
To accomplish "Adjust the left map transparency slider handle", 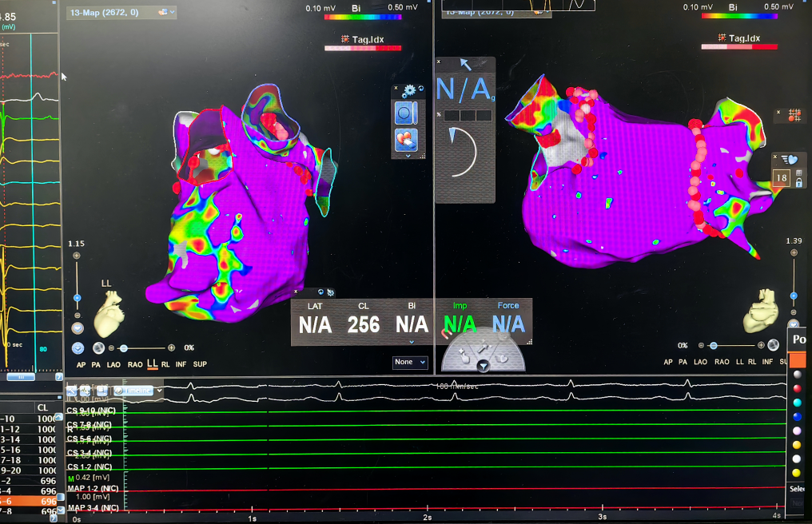I will click(x=123, y=348).
